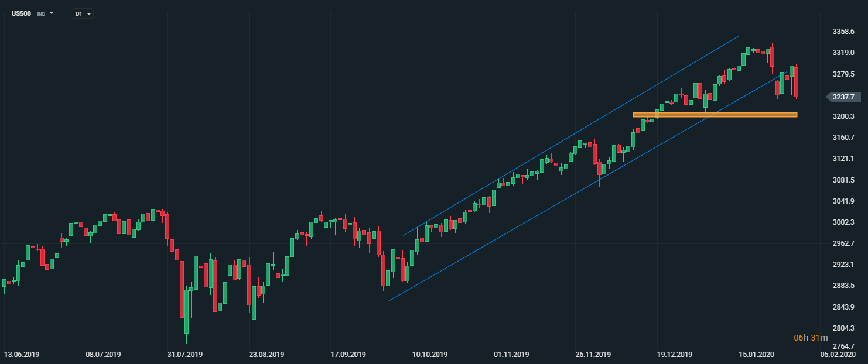The image size is (868, 364).
Task: Click the 06h 31m candle countdown timer
Action: click(x=811, y=338)
